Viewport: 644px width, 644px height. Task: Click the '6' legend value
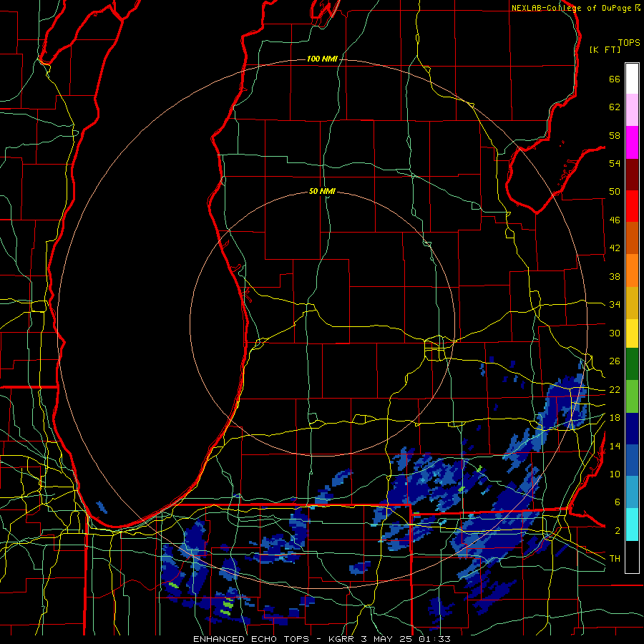(x=618, y=502)
